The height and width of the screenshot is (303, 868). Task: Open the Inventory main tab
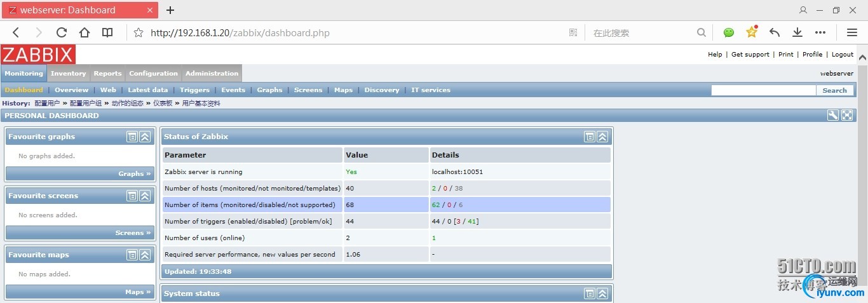[69, 73]
